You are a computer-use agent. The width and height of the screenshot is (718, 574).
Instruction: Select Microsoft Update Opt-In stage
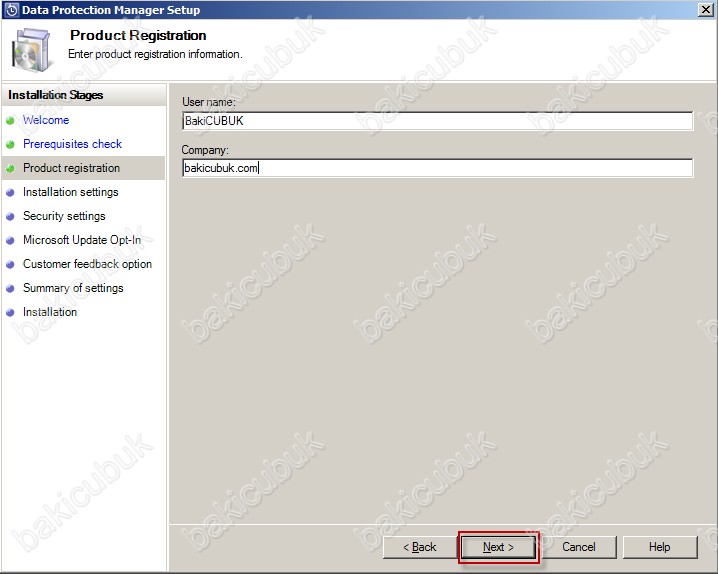coord(82,240)
